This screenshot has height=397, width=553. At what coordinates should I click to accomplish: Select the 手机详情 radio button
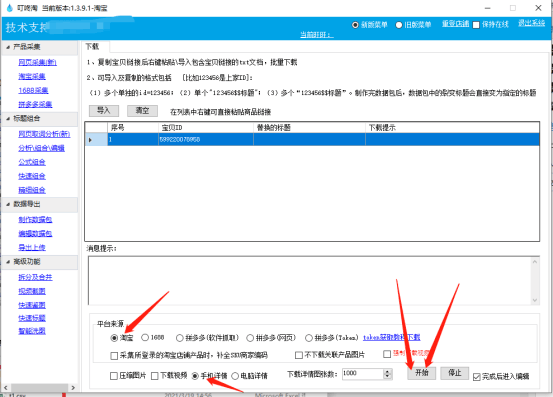pyautogui.click(x=195, y=376)
